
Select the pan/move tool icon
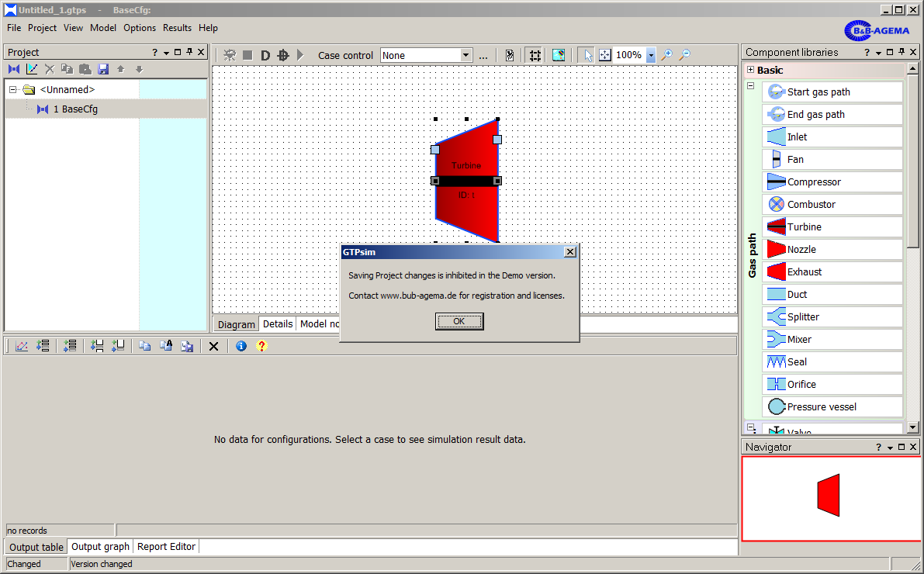click(x=604, y=55)
